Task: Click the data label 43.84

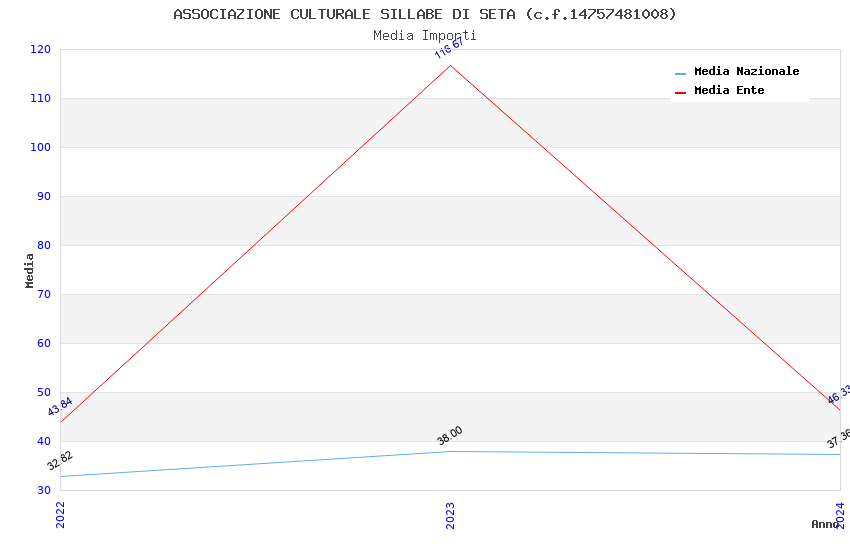Action: (x=60, y=406)
